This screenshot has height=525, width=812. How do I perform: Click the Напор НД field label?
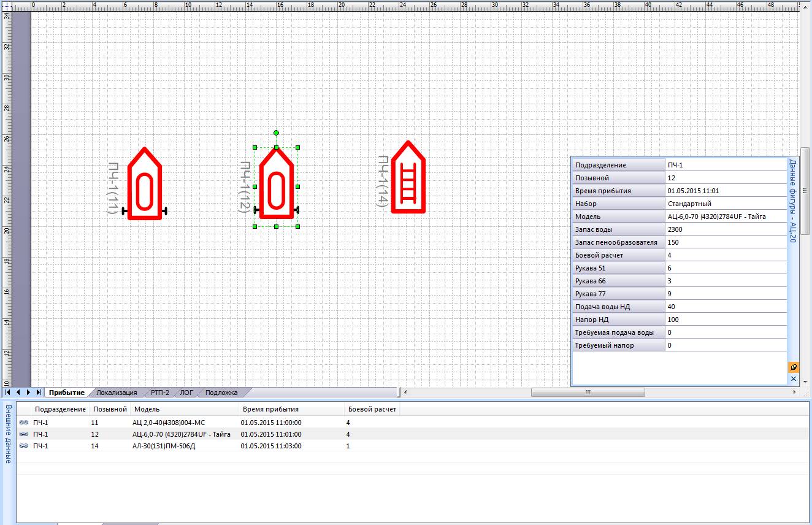point(618,320)
